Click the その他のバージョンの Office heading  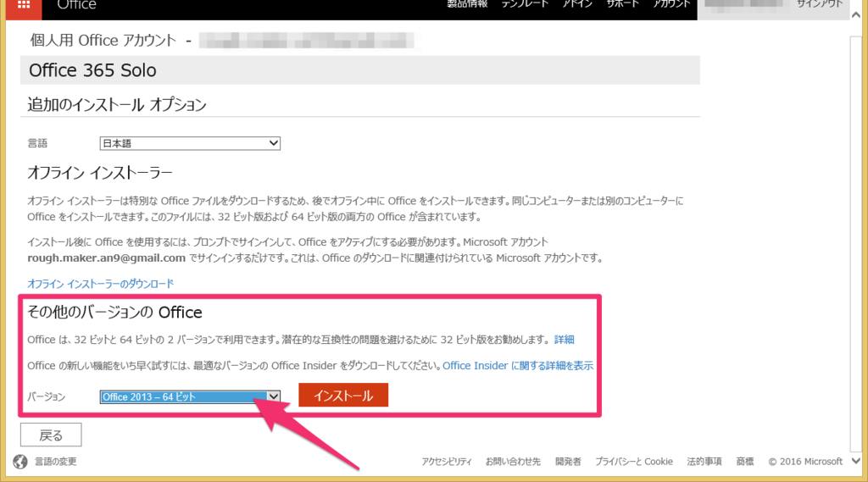[114, 312]
